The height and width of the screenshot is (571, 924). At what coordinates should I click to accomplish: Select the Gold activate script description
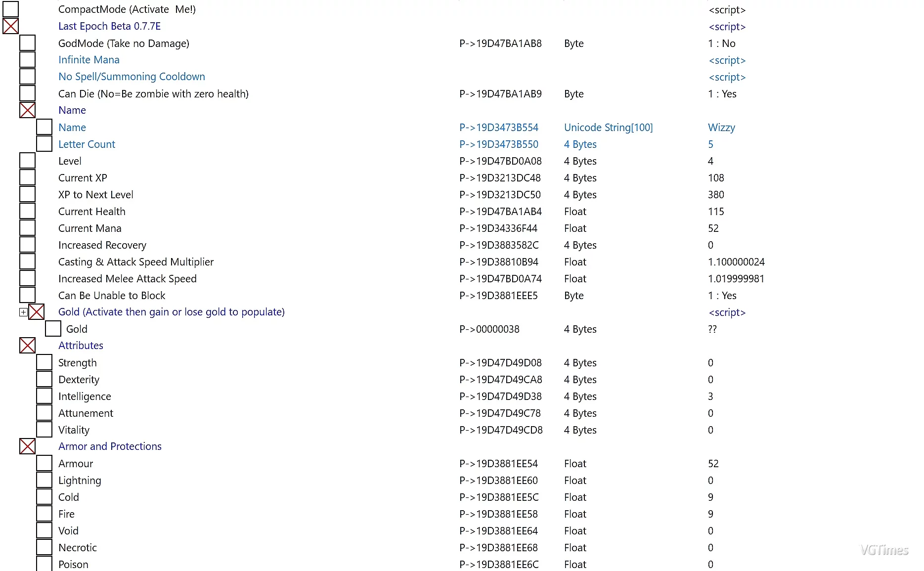click(172, 312)
